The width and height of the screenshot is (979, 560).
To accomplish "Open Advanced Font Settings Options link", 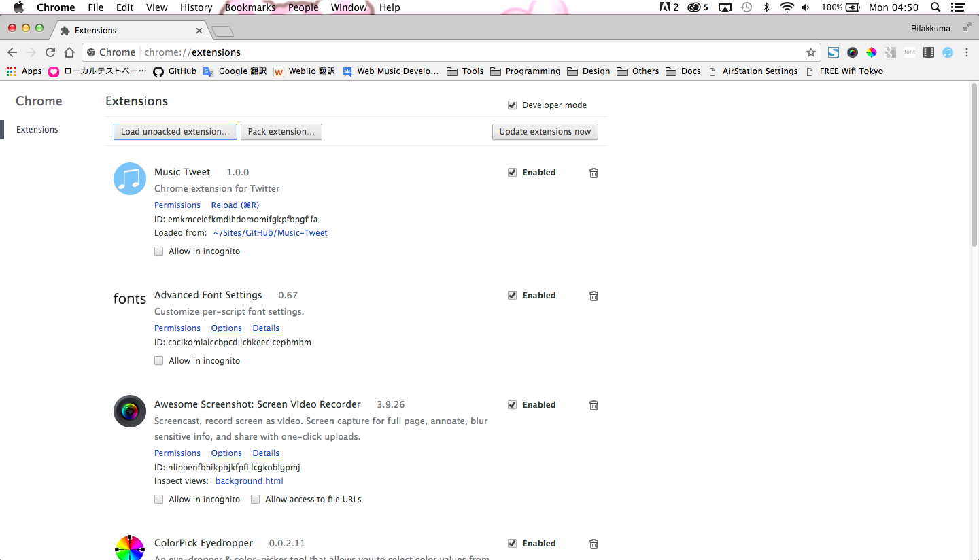I will click(226, 328).
